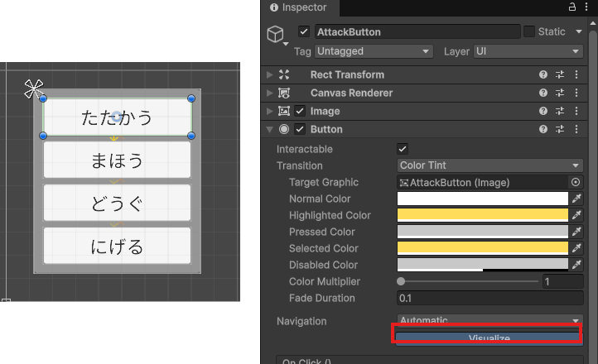The width and height of the screenshot is (598, 364).
Task: Open the Normal Color white swatch
Action: coord(482,199)
